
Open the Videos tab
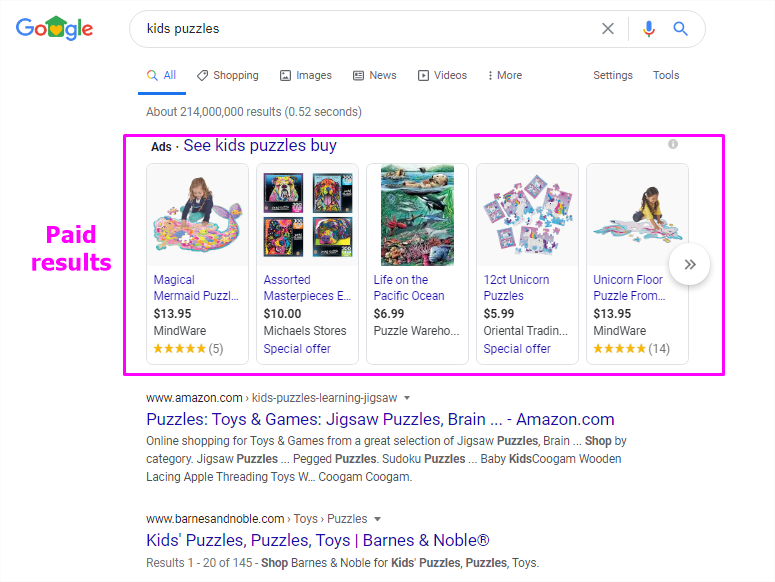[x=442, y=75]
